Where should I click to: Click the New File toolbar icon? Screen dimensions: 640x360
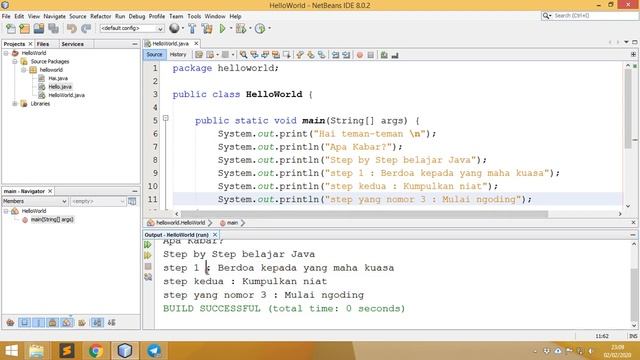tap(11, 29)
